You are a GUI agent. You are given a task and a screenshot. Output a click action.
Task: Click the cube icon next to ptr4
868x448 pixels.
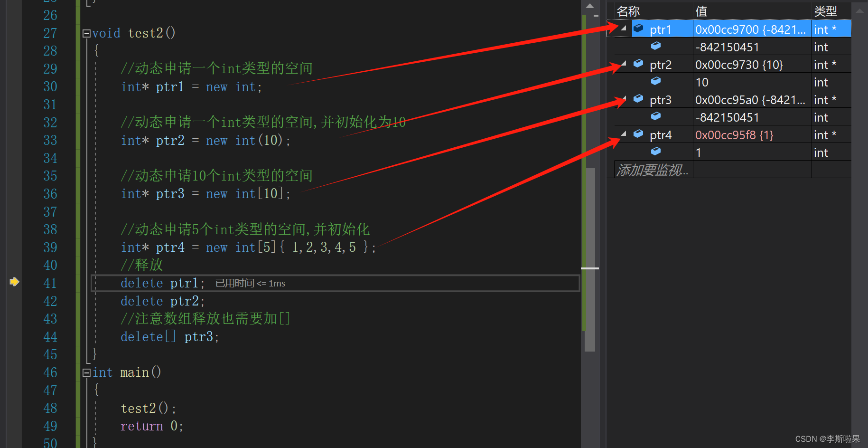638,134
